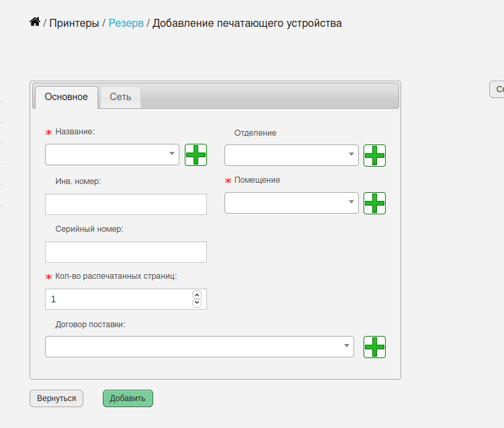Increase printed pages count with up arrow

[197, 295]
